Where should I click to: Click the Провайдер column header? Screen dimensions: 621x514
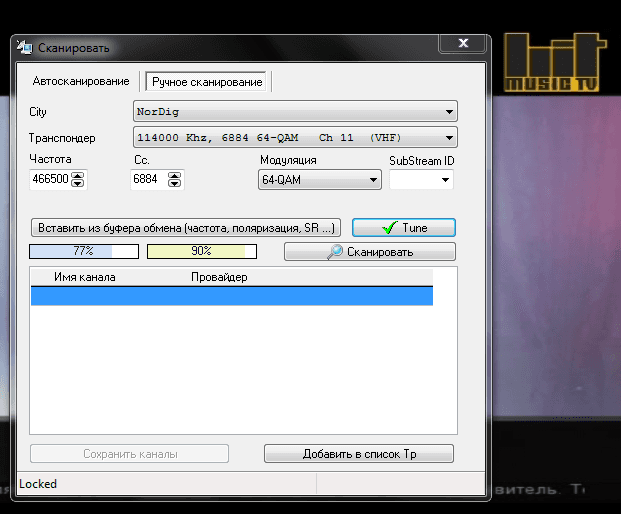point(219,277)
